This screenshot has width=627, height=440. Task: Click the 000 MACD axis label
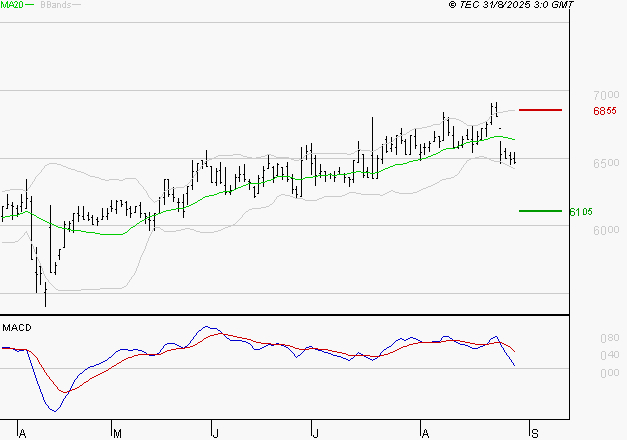(x=610, y=373)
